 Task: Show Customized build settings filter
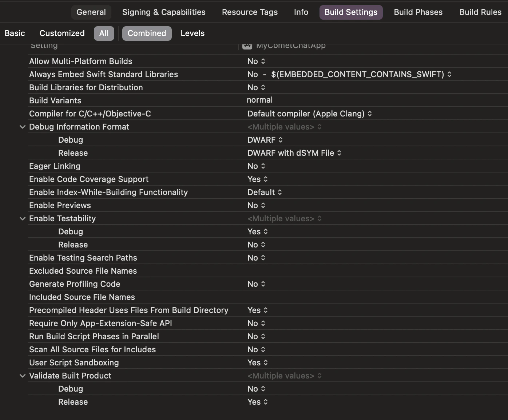[62, 33]
